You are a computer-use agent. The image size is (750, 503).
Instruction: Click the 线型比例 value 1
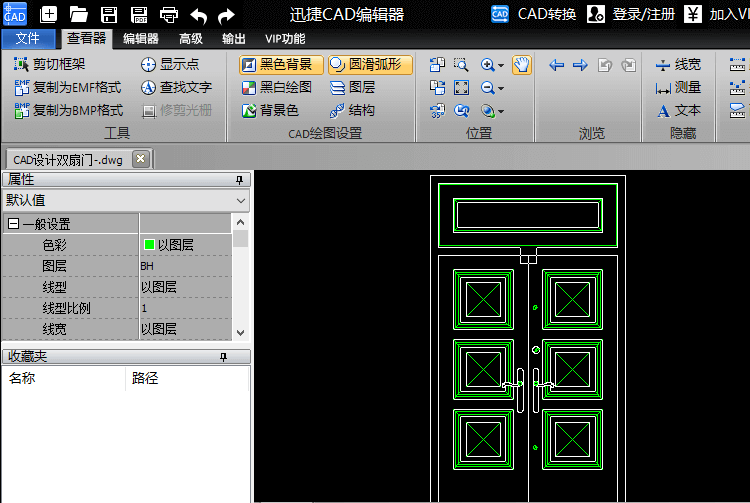pos(186,308)
